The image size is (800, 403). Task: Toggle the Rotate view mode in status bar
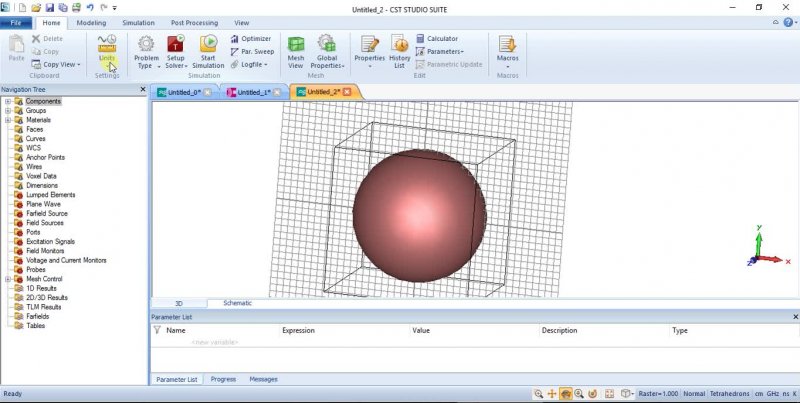565,394
